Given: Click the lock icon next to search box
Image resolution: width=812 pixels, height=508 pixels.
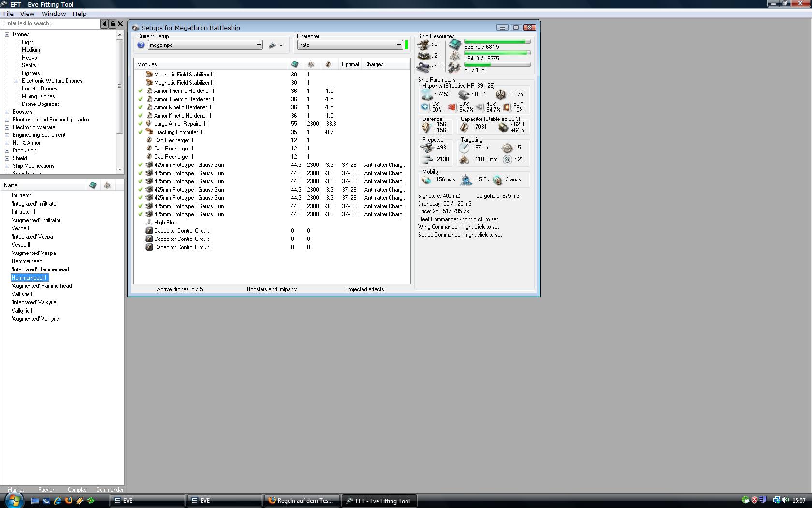Looking at the screenshot, I should (113, 23).
